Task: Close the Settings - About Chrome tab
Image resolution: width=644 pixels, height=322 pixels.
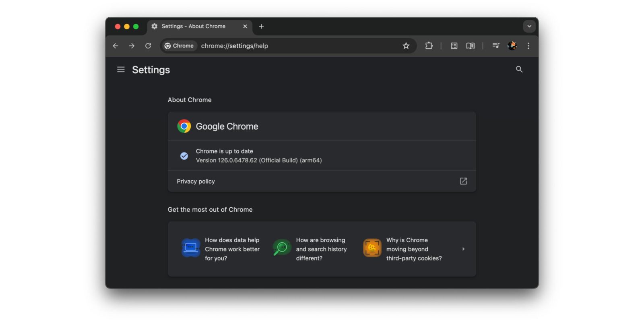Action: pyautogui.click(x=245, y=26)
